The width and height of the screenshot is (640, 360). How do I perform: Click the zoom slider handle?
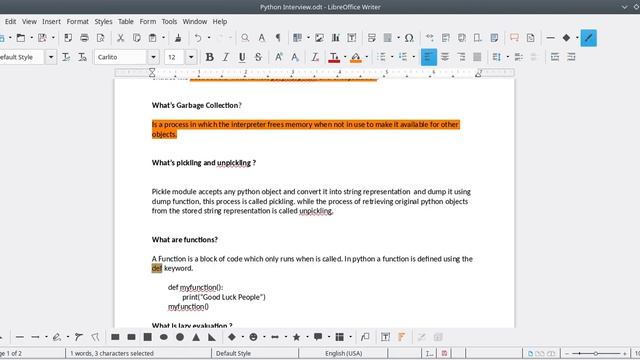pos(596,353)
